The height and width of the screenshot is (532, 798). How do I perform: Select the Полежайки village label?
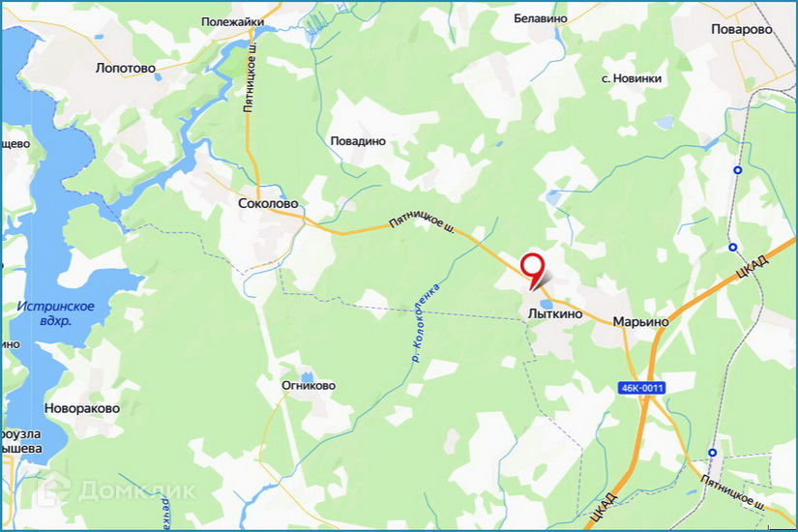[x=232, y=22]
